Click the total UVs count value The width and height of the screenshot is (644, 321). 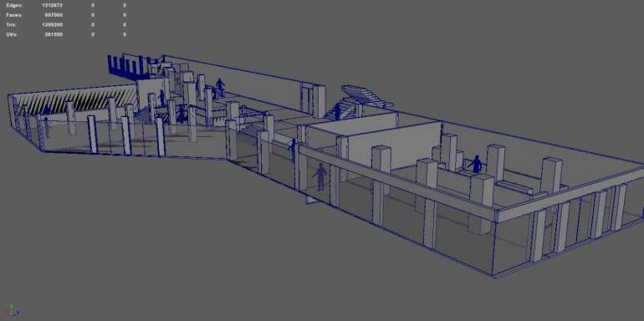pyautogui.click(x=54, y=35)
